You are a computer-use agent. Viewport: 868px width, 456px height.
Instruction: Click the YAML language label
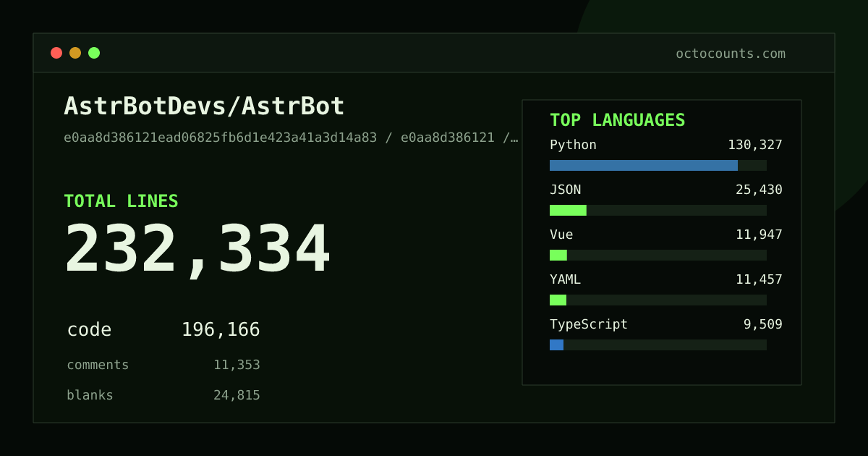tap(566, 279)
